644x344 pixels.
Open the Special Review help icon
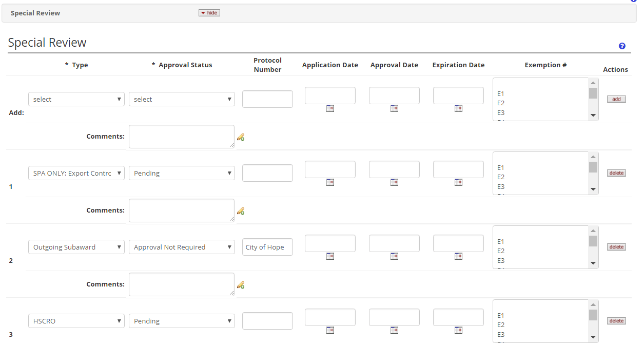tap(622, 46)
